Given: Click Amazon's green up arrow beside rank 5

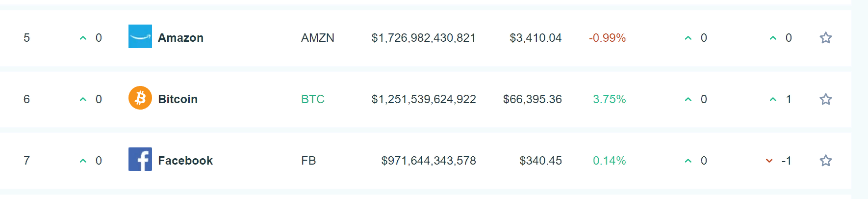Looking at the screenshot, I should 83,38.
